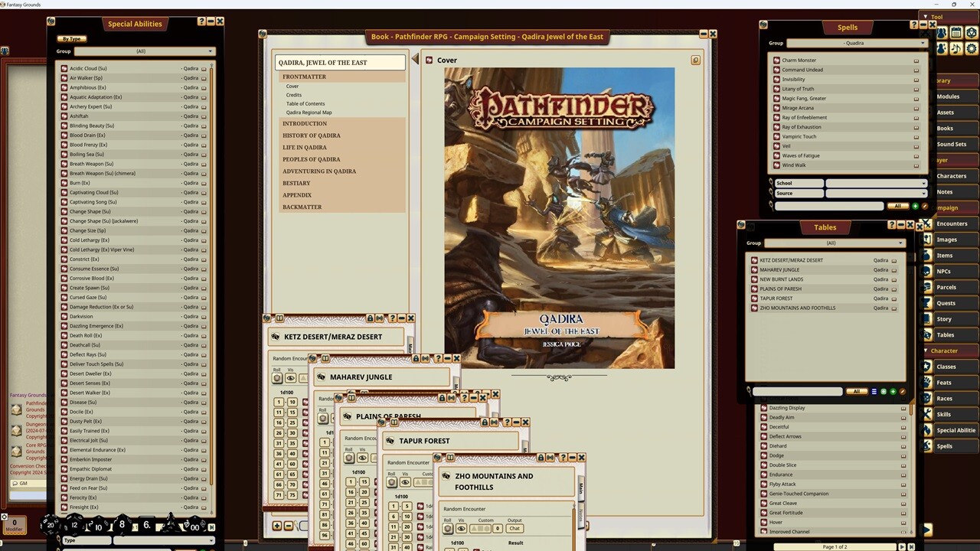
Task: Switch to the Notes tab on Zho Mountains window
Action: [580, 514]
